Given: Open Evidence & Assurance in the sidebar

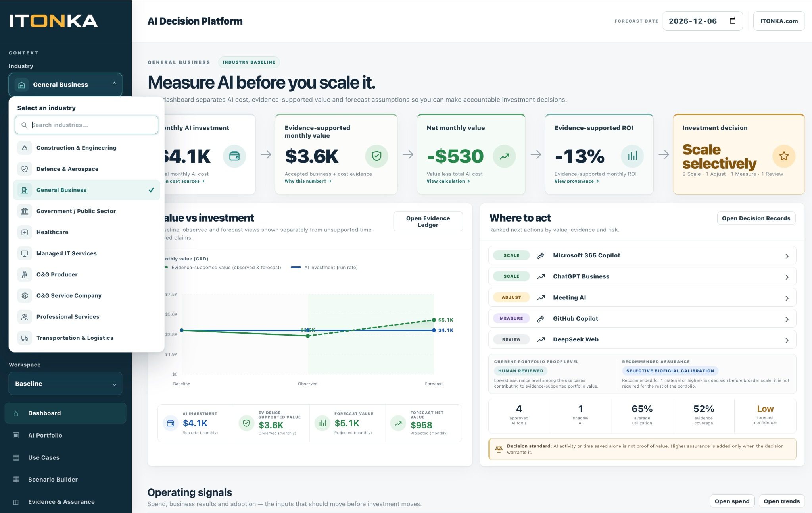Looking at the screenshot, I should (x=65, y=502).
